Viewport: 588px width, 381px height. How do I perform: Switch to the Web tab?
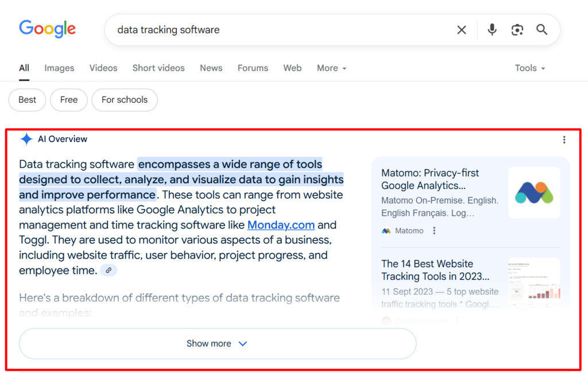[x=292, y=68]
